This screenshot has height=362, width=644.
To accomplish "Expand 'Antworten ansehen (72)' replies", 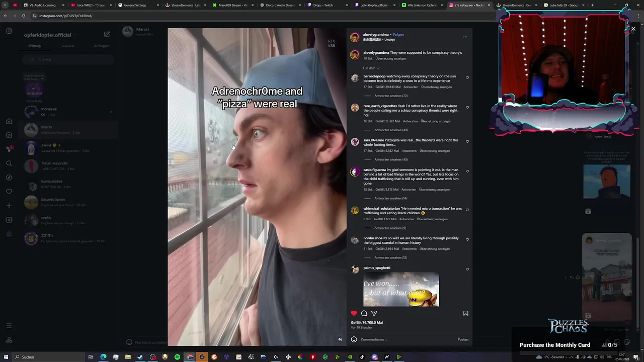I will pyautogui.click(x=391, y=96).
